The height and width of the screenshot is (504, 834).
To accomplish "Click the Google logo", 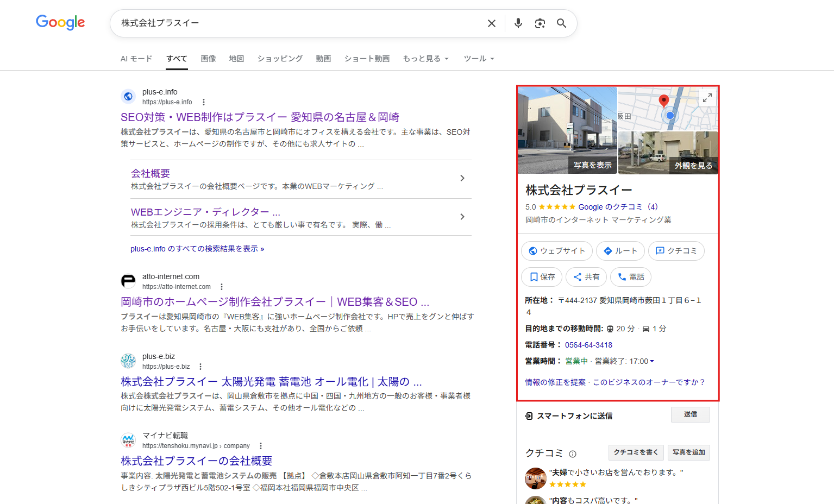I will click(x=60, y=22).
